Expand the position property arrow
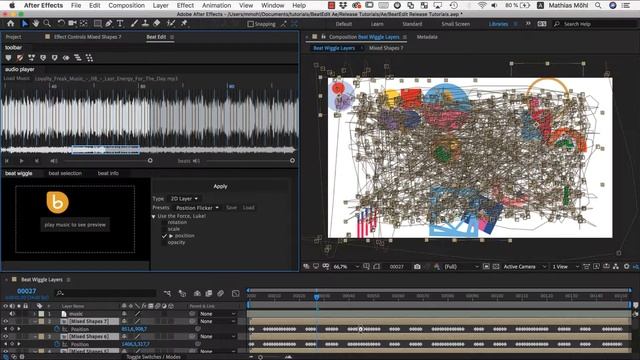Screen dimensions: 640x360 (x=171, y=236)
